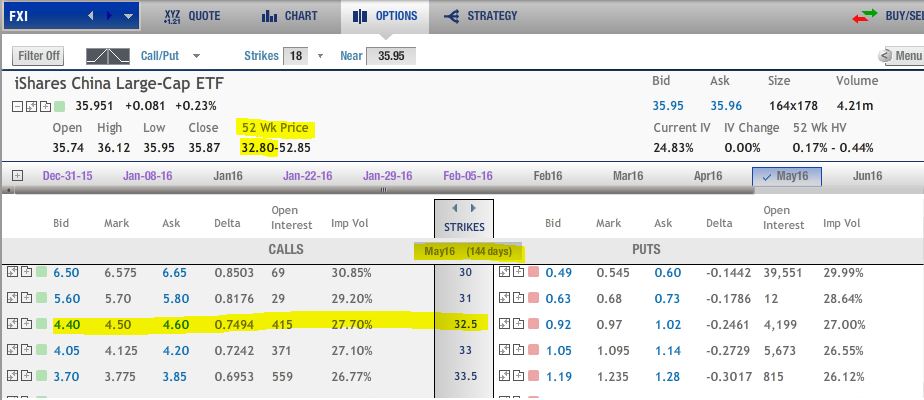Click the Buy/Sell red-green arrows icon

click(x=865, y=16)
